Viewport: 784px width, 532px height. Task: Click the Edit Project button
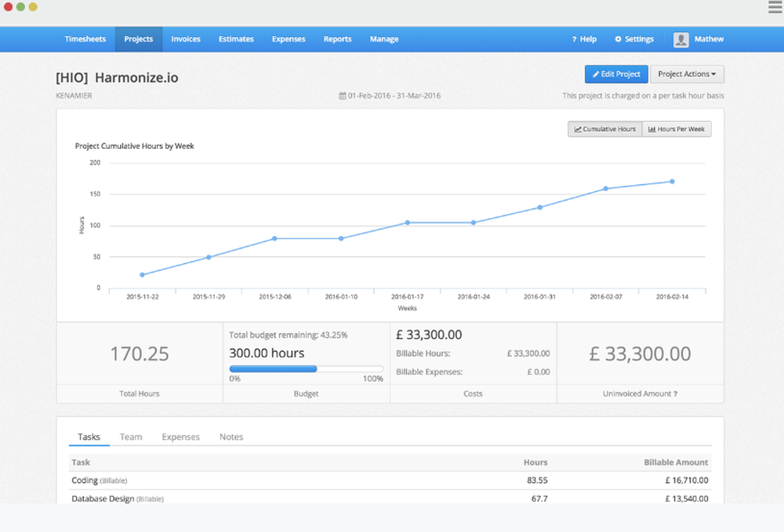coord(616,74)
